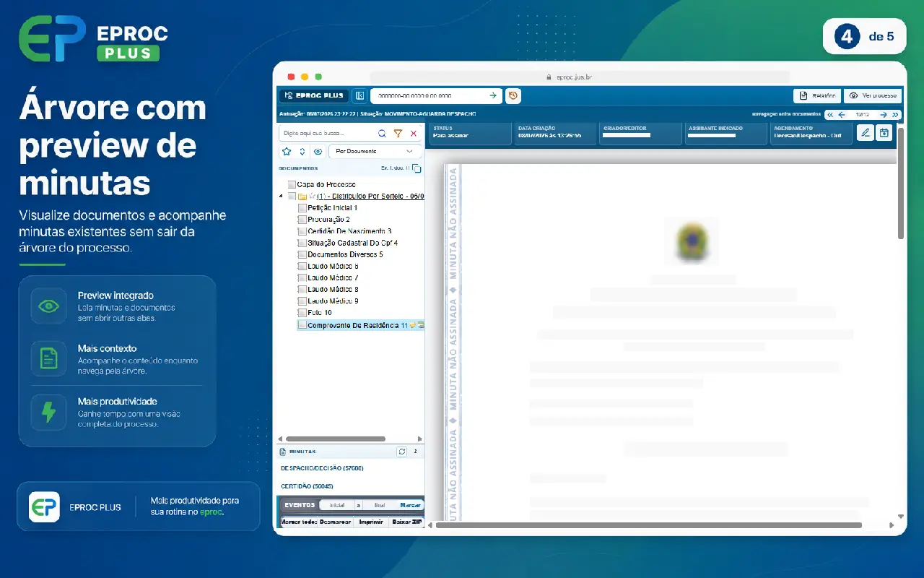Click the browser address bar eproc.jus.br

(580, 77)
